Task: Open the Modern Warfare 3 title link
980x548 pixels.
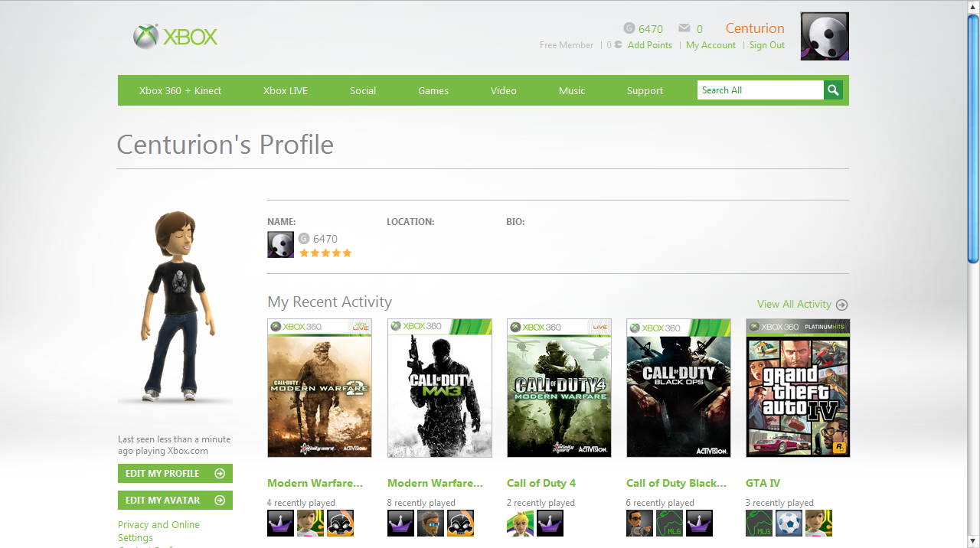Action: pos(435,483)
